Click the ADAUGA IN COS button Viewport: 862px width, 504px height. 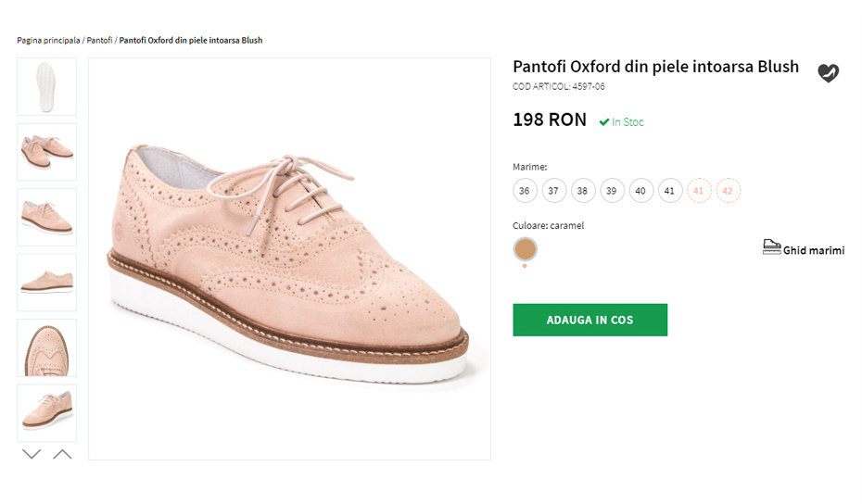tap(589, 320)
